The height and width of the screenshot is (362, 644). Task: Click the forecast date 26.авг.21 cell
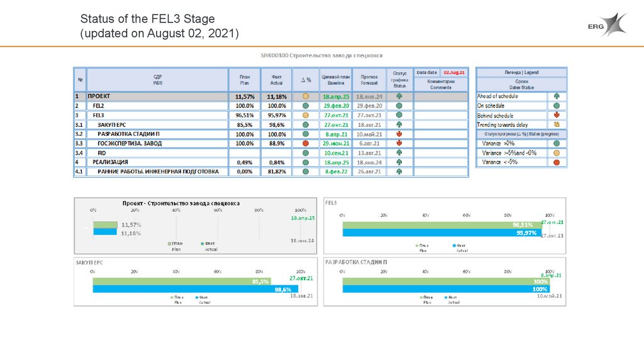(369, 172)
